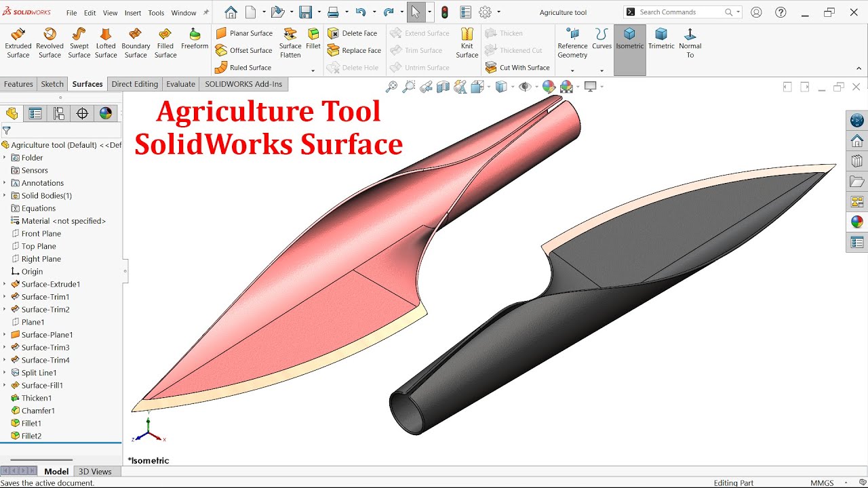Expand the Surface-Extrude1 feature
The height and width of the screenshot is (488, 868).
(x=5, y=285)
